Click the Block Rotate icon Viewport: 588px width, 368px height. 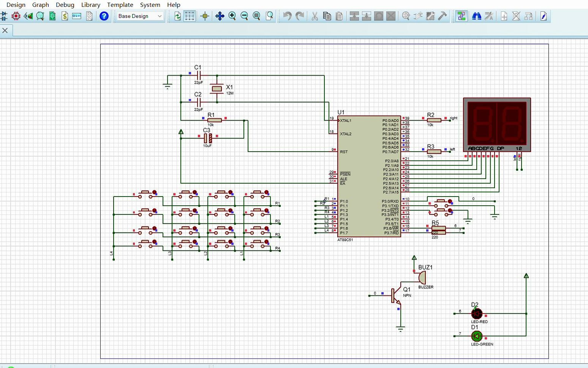379,16
